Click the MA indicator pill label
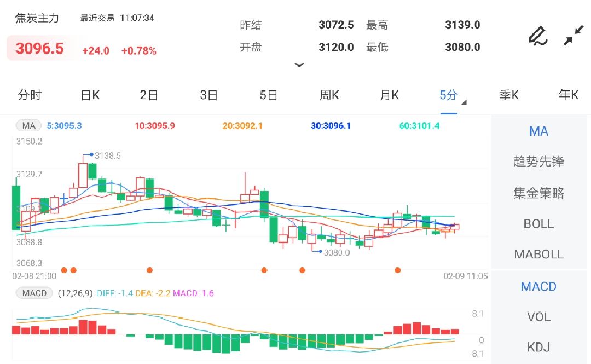Image resolution: width=591 pixels, height=364 pixels. (28, 125)
